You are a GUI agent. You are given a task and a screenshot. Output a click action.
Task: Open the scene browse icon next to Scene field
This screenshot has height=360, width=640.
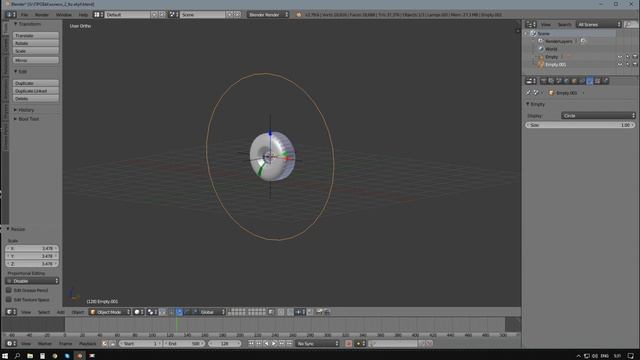tap(173, 15)
